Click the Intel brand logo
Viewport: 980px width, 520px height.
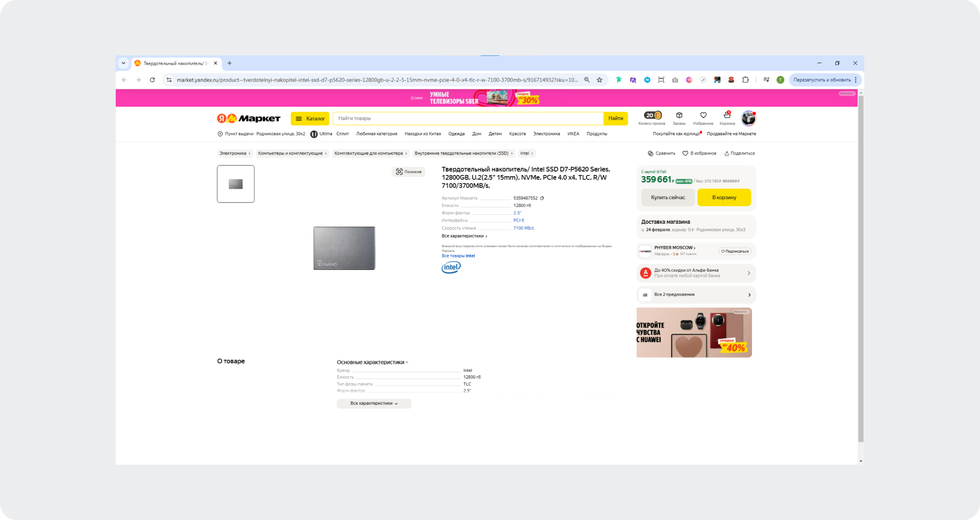tap(451, 267)
